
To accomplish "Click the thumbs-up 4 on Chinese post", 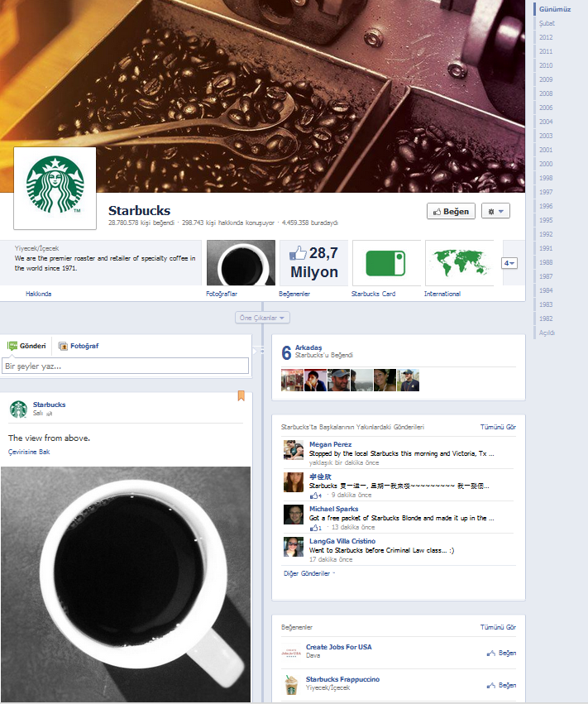I will 316,496.
